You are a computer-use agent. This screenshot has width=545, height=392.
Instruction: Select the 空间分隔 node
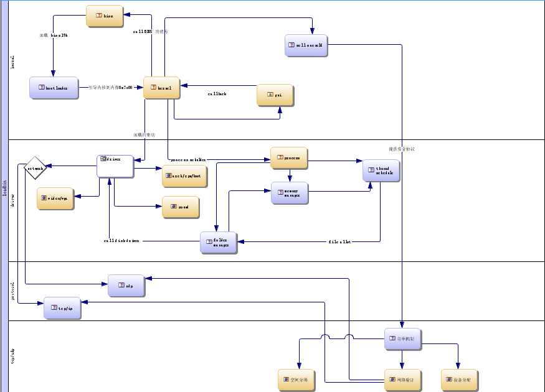tap(296, 380)
